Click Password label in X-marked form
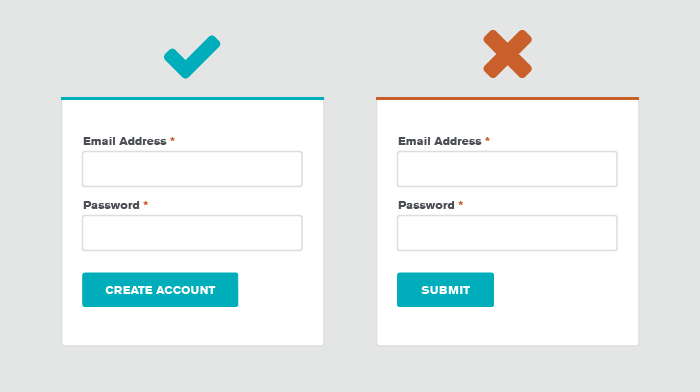Image resolution: width=700 pixels, height=392 pixels. (426, 205)
